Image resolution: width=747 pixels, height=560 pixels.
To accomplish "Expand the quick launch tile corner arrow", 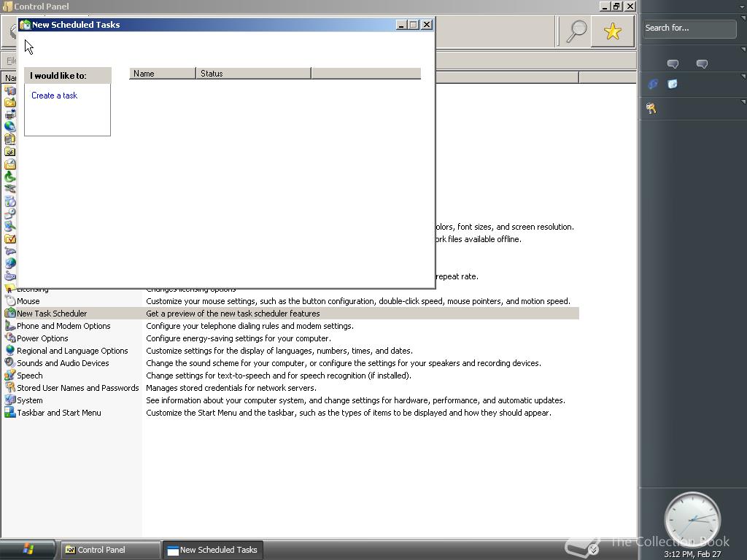I will (x=743, y=76).
